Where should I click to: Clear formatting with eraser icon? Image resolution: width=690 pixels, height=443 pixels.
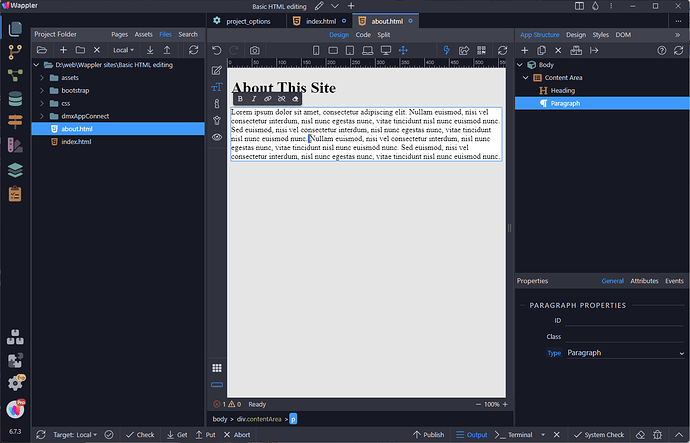pyautogui.click(x=295, y=99)
